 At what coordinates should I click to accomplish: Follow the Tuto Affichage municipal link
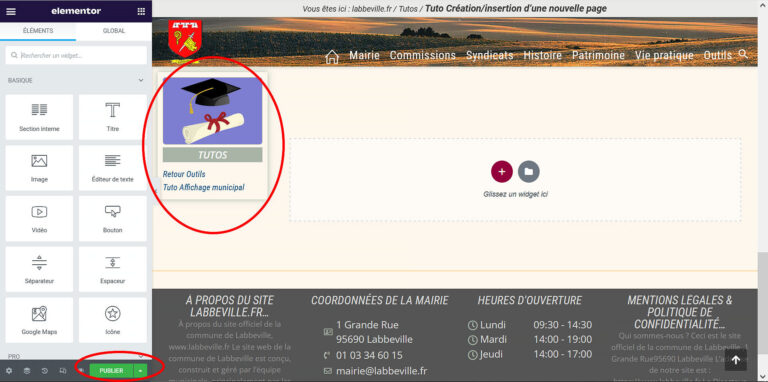tap(203, 187)
